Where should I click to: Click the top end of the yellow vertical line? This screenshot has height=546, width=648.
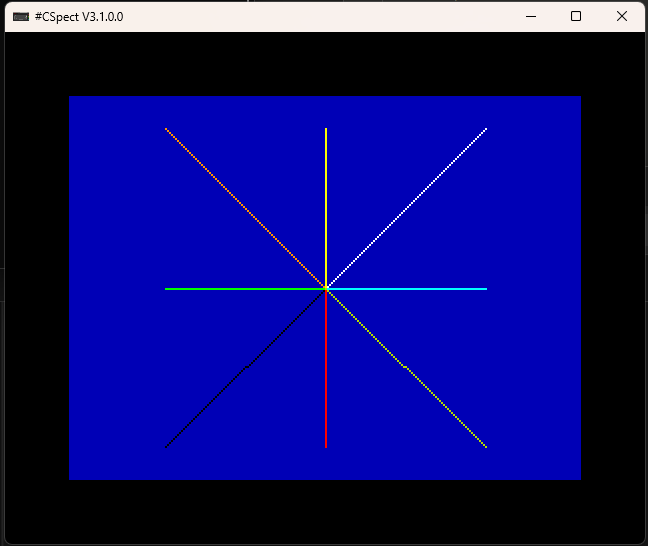point(326,130)
